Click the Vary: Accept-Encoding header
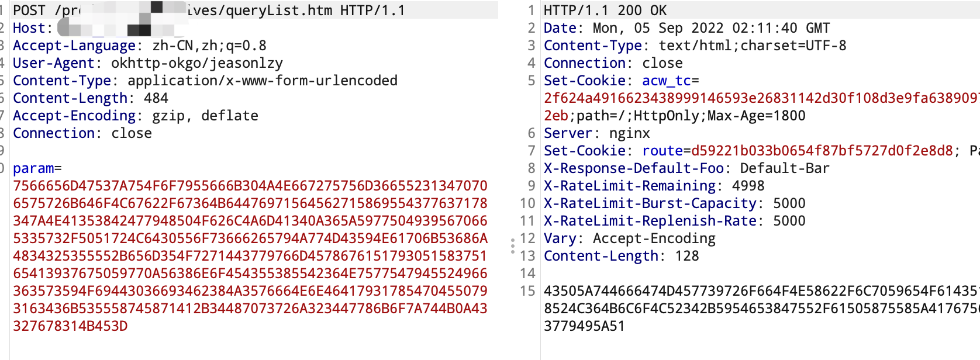 630,238
